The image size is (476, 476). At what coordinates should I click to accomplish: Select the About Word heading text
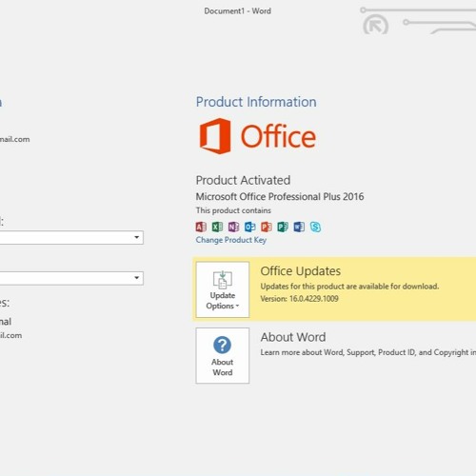pos(293,337)
